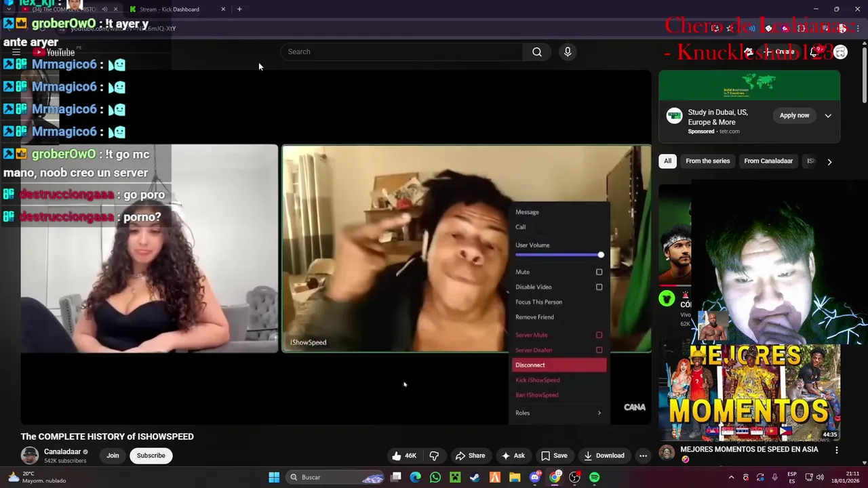The image size is (868, 488).
Task: Select the From the series chip
Action: 707,161
